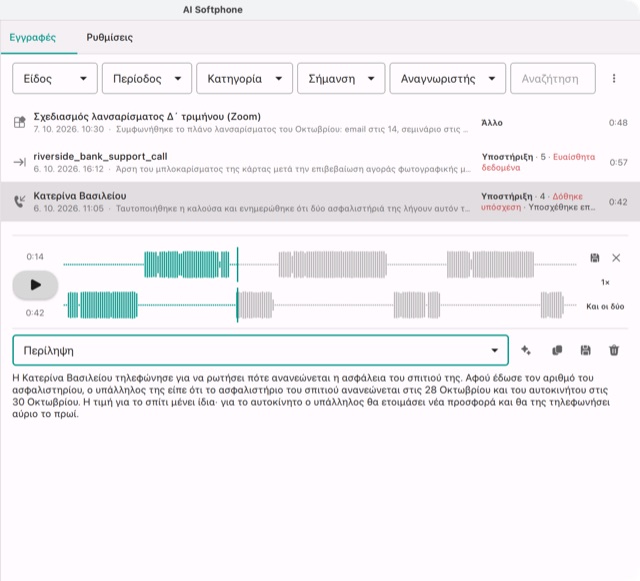Toggle the Και οι δύο channel selection
The image size is (640, 581).
point(605,306)
